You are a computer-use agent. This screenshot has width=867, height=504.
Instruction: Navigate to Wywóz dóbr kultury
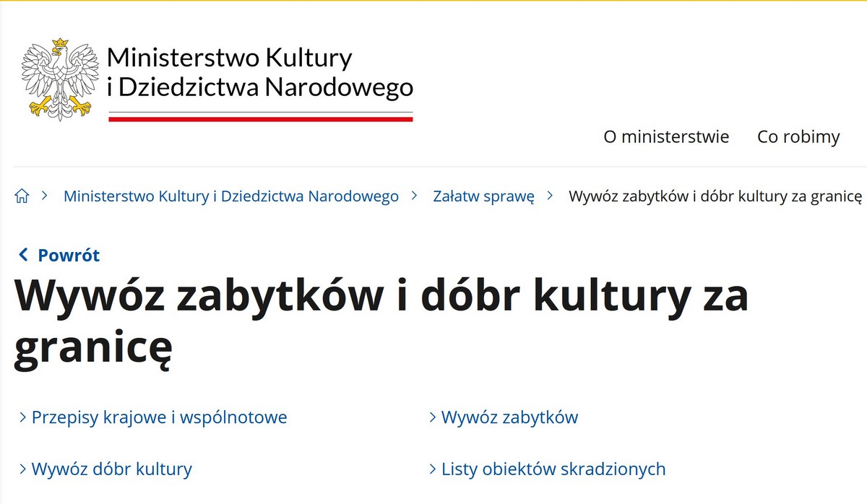[x=111, y=469]
